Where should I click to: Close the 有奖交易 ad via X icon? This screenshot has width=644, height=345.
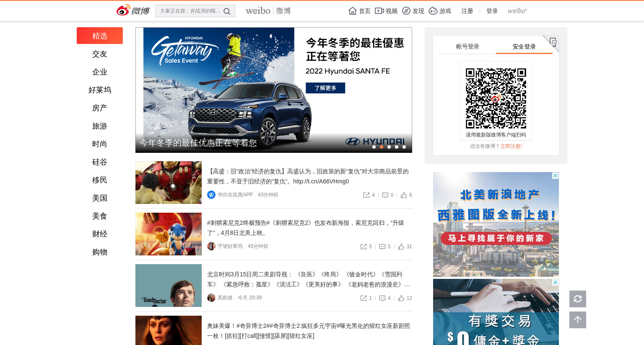pos(555,283)
